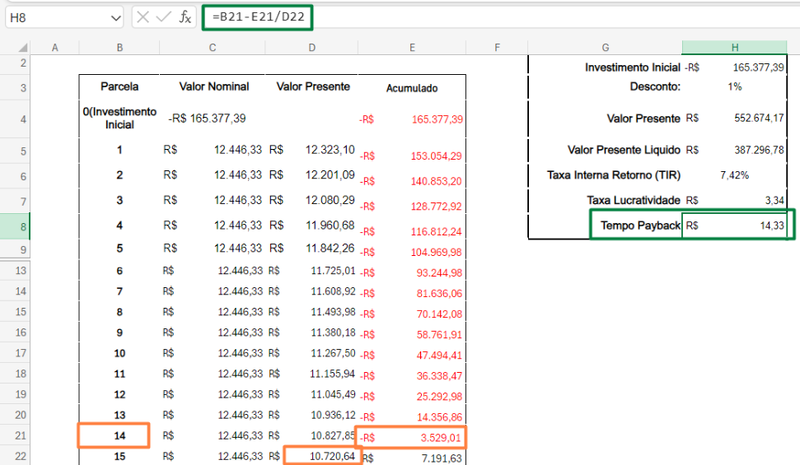This screenshot has height=465, width=800.
Task: Select column A header
Action: click(x=55, y=47)
